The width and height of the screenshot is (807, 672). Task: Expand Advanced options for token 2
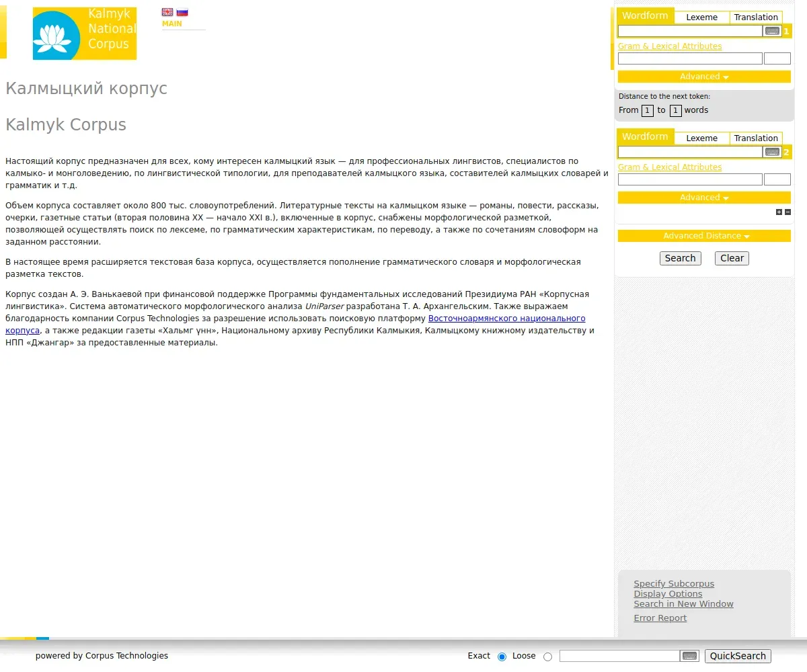(x=704, y=198)
